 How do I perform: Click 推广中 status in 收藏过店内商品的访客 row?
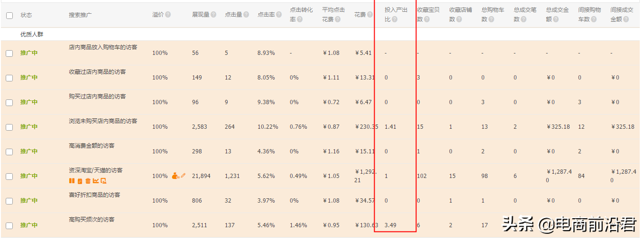29,78
